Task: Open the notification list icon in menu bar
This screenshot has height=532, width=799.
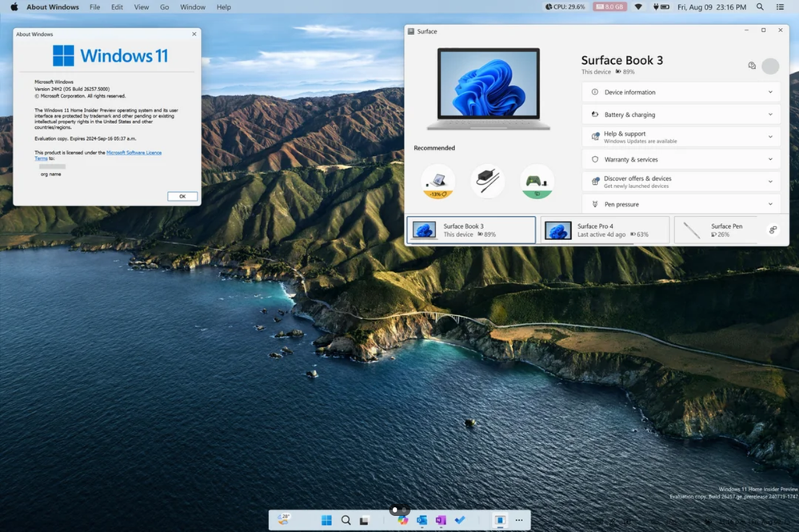Action: tap(780, 6)
